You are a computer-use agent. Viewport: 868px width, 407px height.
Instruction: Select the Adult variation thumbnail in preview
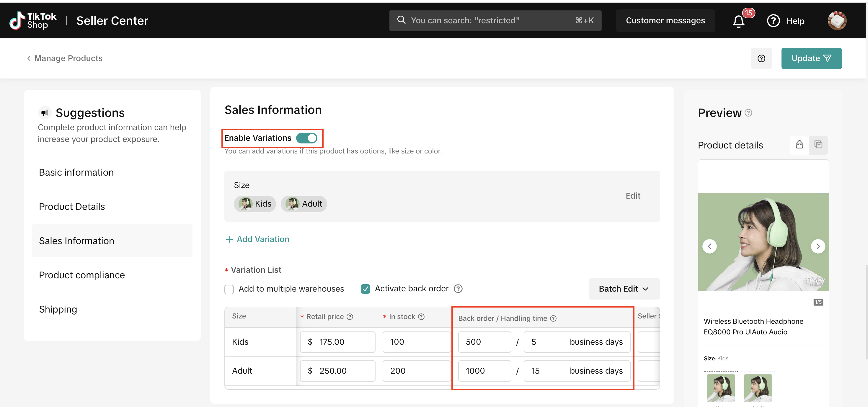click(758, 388)
